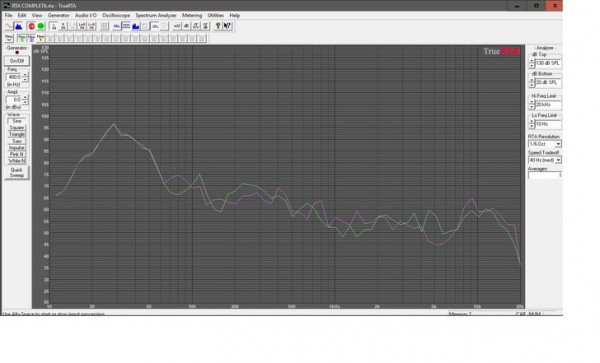This screenshot has height=363, width=600.
Task: Click the green go start button
Action: [41, 26]
